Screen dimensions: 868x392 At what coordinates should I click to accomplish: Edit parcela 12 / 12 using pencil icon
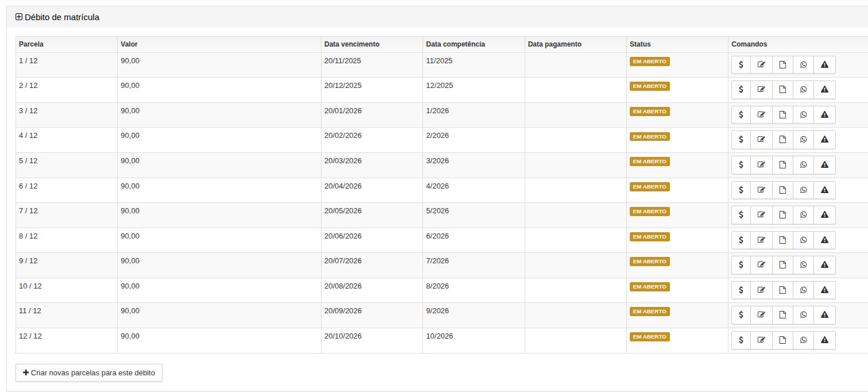pos(761,340)
